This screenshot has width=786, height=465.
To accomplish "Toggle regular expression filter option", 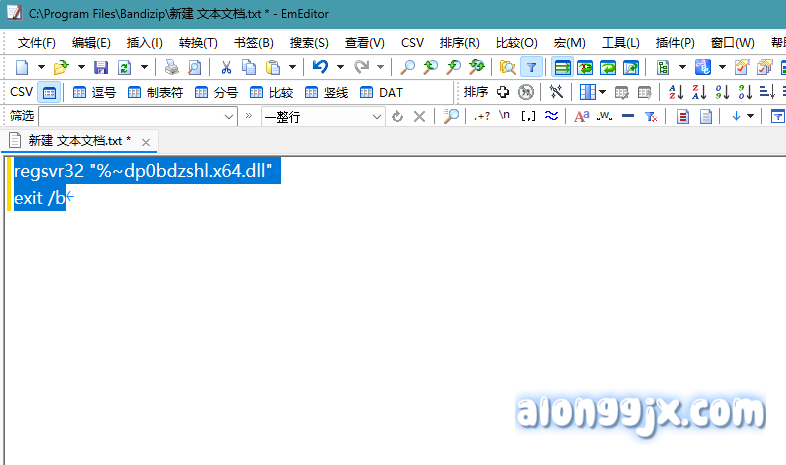I will tap(482, 116).
